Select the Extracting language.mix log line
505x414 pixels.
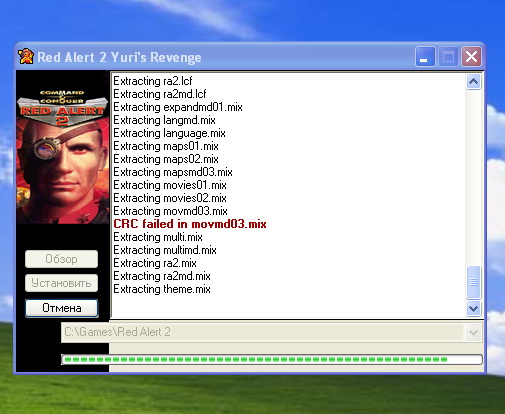[169, 133]
